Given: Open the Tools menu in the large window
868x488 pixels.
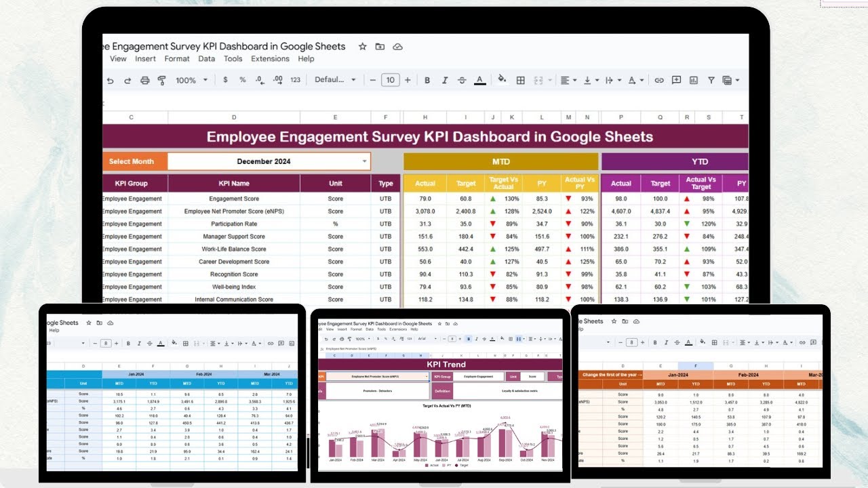Looking at the screenshot, I should pyautogui.click(x=233, y=59).
